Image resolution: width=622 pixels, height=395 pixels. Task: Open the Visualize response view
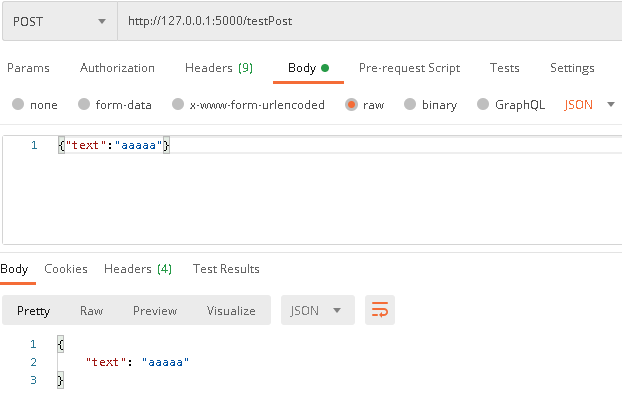(x=231, y=311)
